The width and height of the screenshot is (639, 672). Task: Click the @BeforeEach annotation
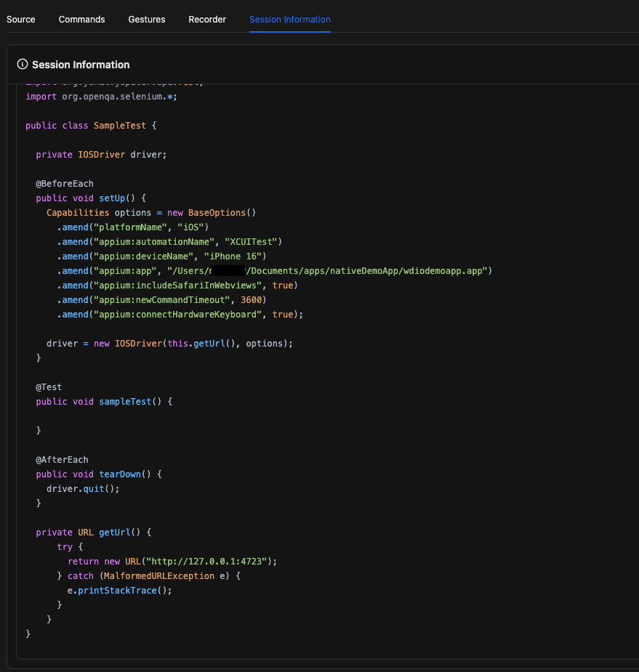tap(65, 184)
